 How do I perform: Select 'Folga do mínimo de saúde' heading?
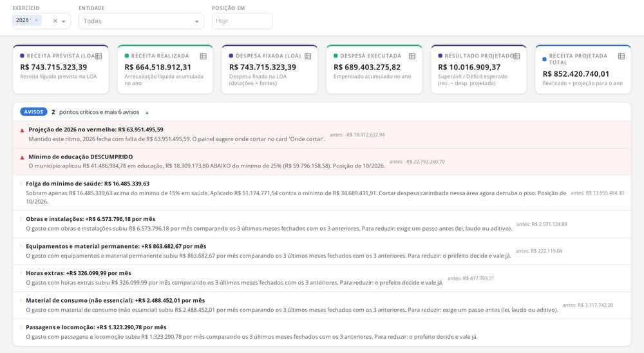coord(88,184)
